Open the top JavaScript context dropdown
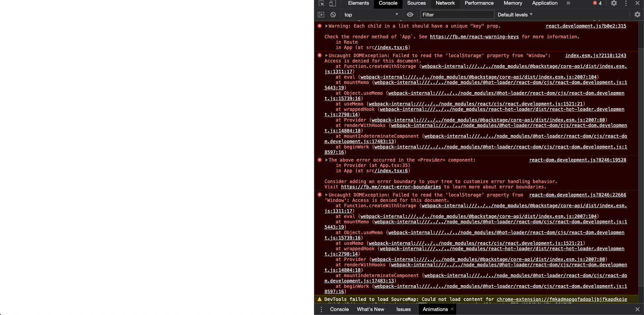Screen dimensions: 644x315 (371, 14)
